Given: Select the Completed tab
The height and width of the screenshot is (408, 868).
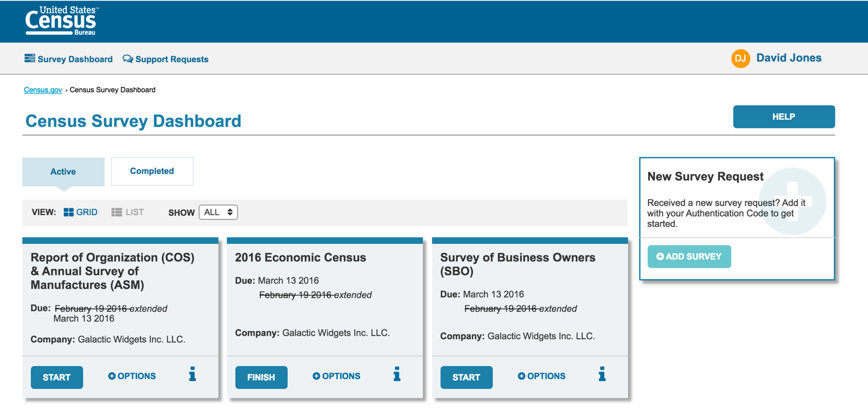Looking at the screenshot, I should click(x=152, y=171).
